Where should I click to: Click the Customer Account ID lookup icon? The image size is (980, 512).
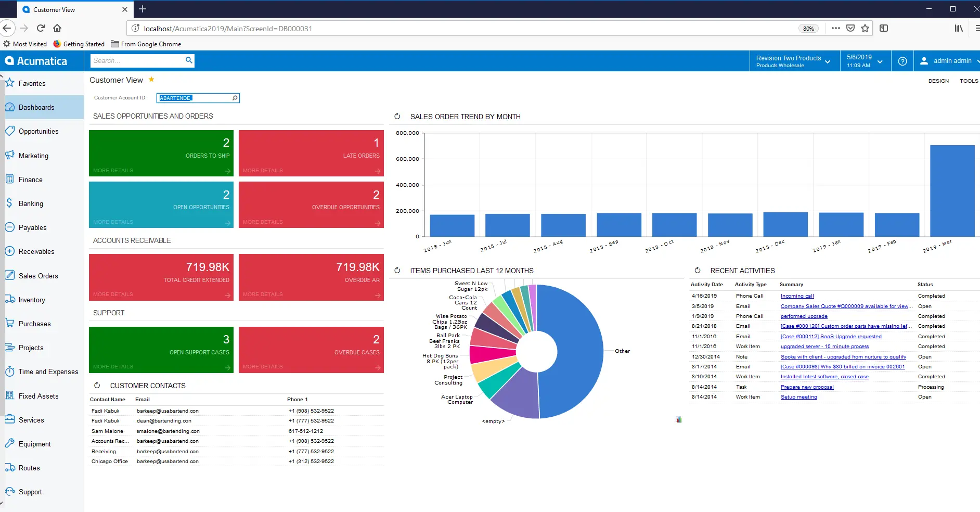coord(235,98)
